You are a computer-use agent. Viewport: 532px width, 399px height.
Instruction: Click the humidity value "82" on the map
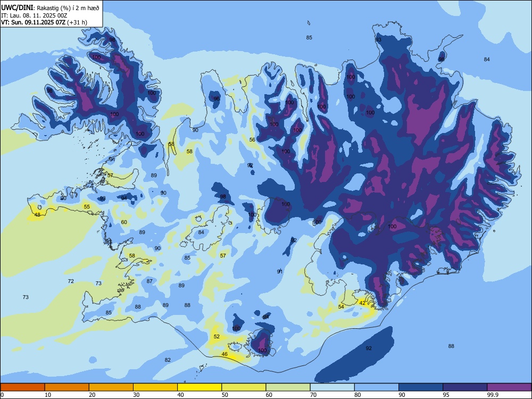[168, 360]
